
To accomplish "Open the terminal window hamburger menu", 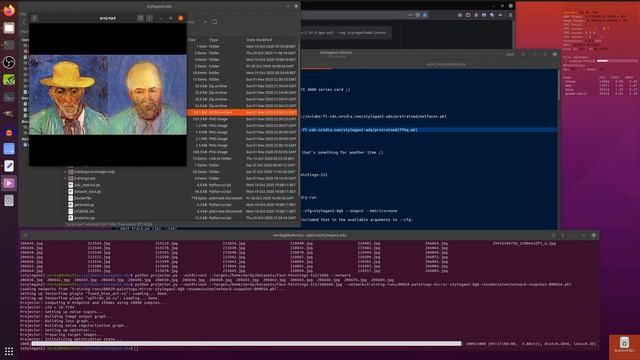I will (x=563, y=235).
